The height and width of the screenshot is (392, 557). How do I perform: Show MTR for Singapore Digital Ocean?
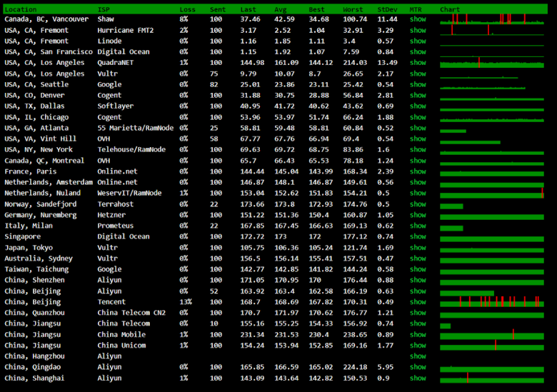(x=417, y=237)
